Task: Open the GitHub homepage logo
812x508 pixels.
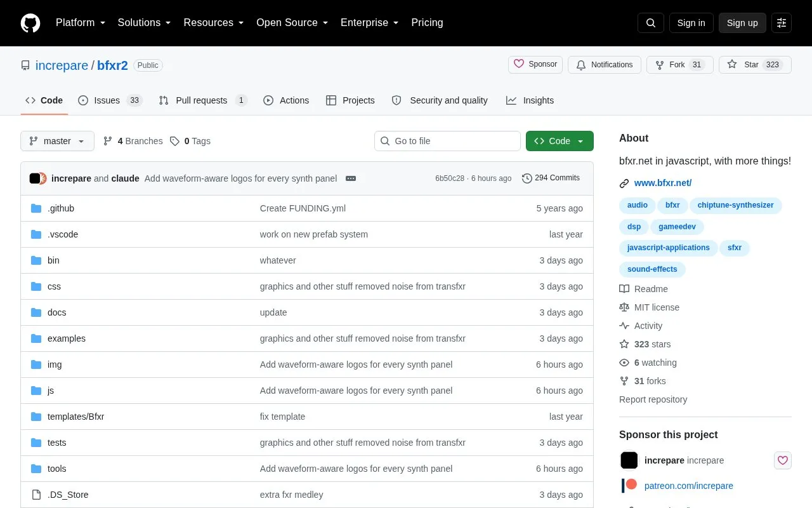Action: click(30, 23)
